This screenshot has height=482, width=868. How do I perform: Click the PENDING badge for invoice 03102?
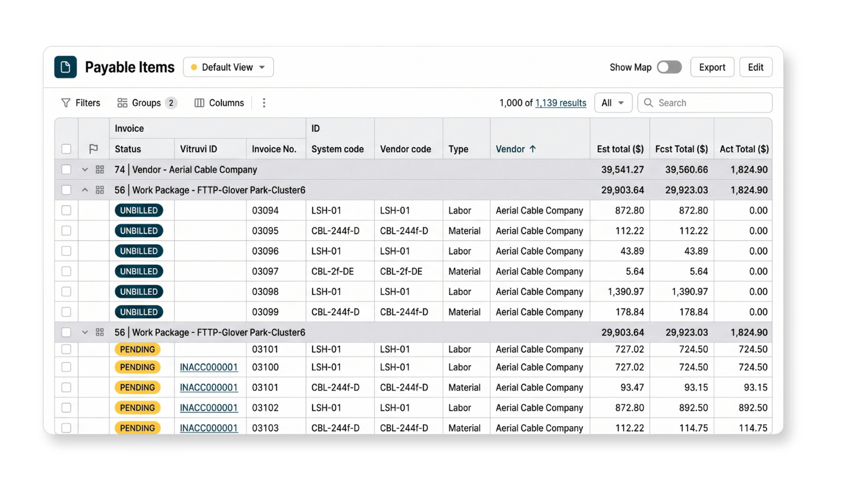coord(138,407)
